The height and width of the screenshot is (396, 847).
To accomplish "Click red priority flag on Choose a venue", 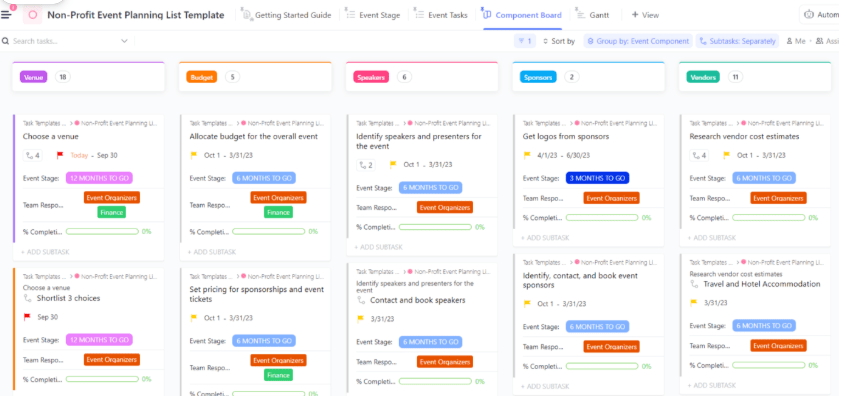I will tap(60, 156).
